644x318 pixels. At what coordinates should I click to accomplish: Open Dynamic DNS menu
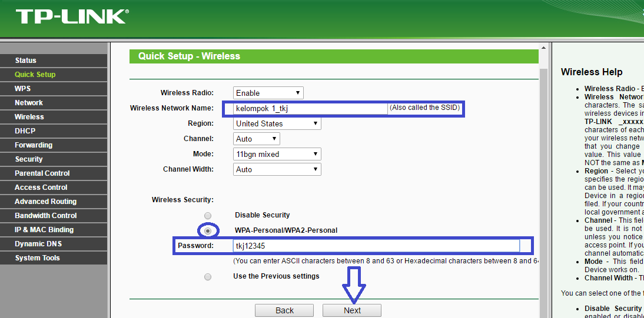tap(54, 244)
